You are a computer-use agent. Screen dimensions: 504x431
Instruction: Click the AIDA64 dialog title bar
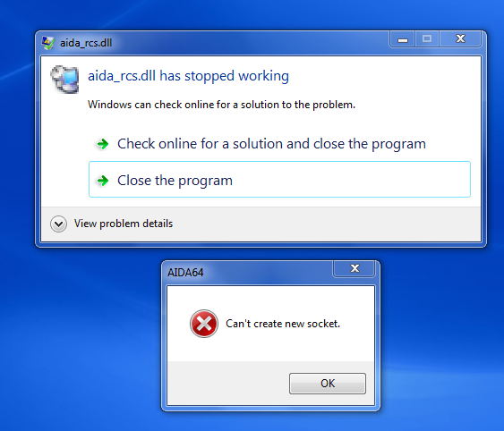247,272
